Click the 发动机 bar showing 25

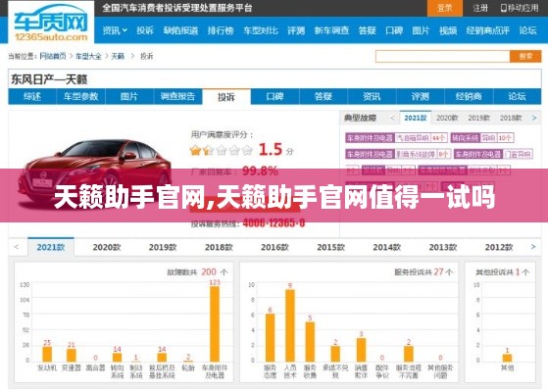[47, 354]
